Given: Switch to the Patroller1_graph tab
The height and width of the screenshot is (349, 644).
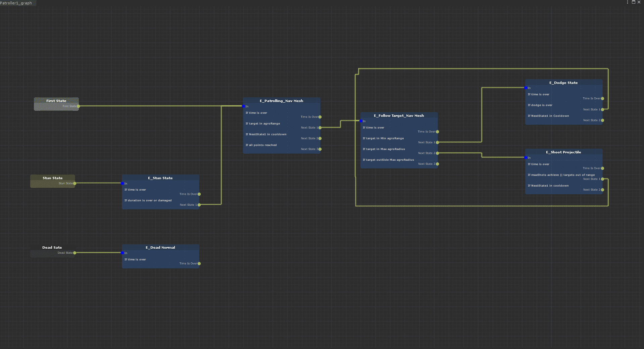Looking at the screenshot, I should pos(16,3).
